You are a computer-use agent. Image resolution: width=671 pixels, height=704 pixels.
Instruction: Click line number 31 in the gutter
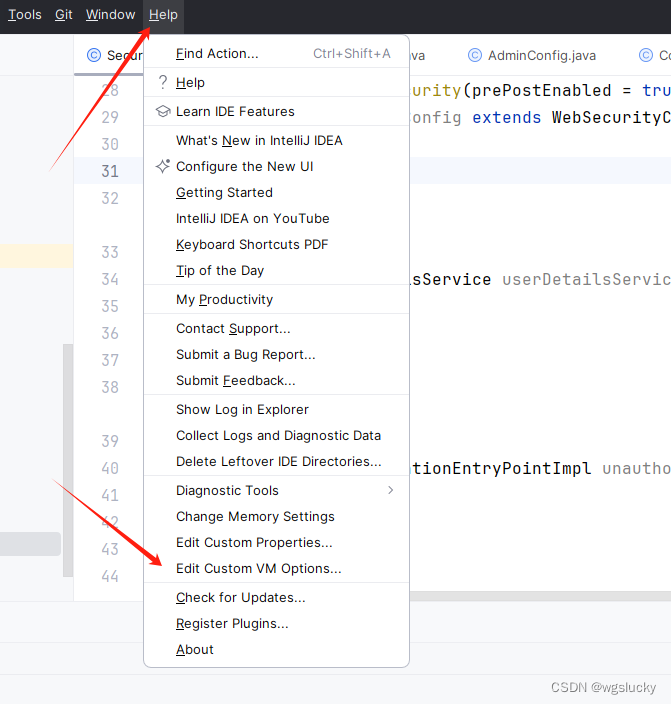[110, 171]
